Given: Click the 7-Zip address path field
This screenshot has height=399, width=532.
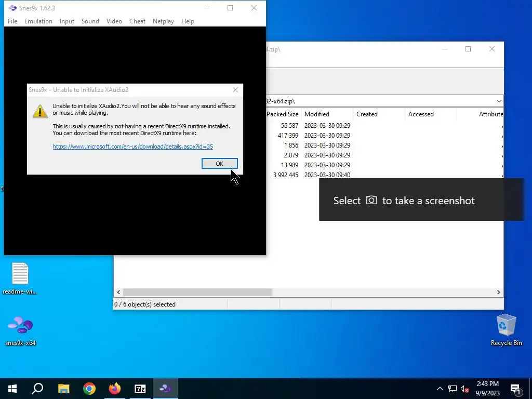Looking at the screenshot, I should (380, 101).
